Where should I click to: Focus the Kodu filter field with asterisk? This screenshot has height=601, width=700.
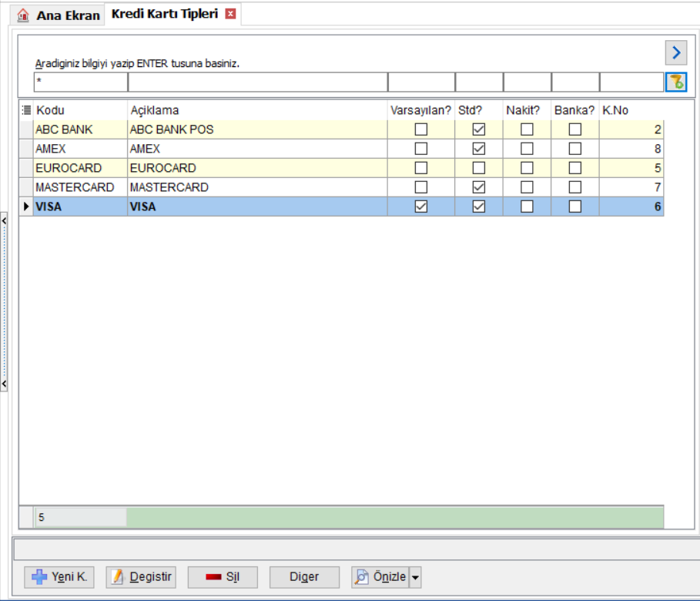coord(81,82)
